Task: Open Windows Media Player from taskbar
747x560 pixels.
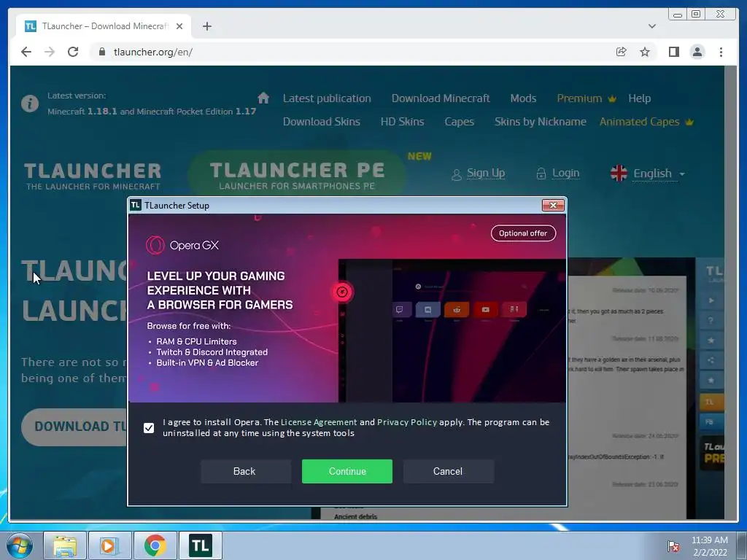Action: pos(109,545)
